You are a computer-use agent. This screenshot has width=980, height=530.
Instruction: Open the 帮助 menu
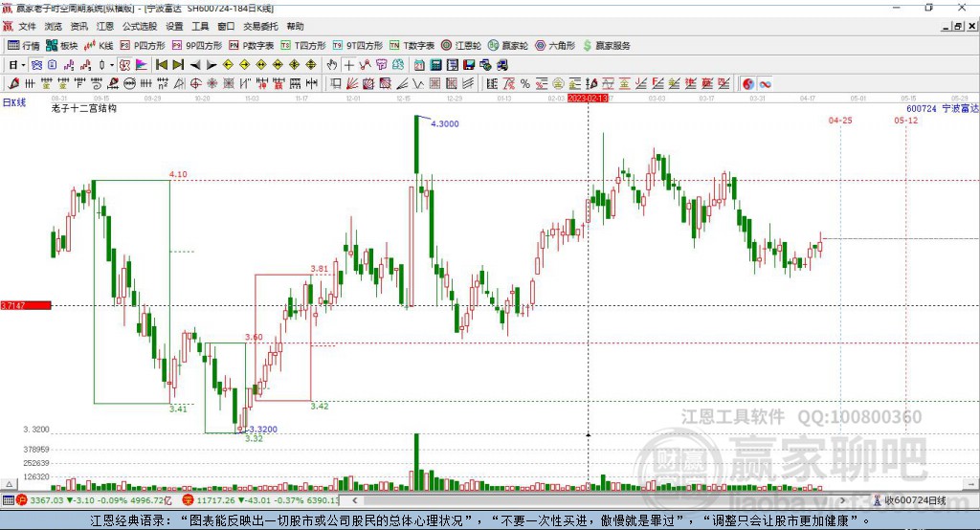click(x=295, y=26)
